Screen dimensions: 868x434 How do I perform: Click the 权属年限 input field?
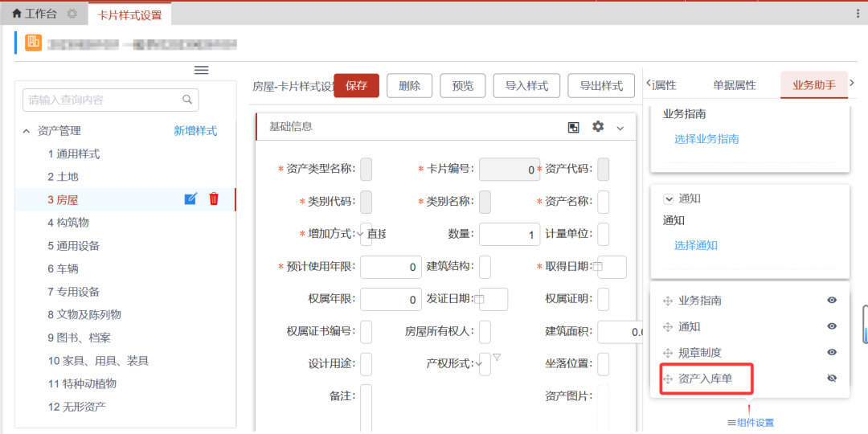[x=391, y=300]
